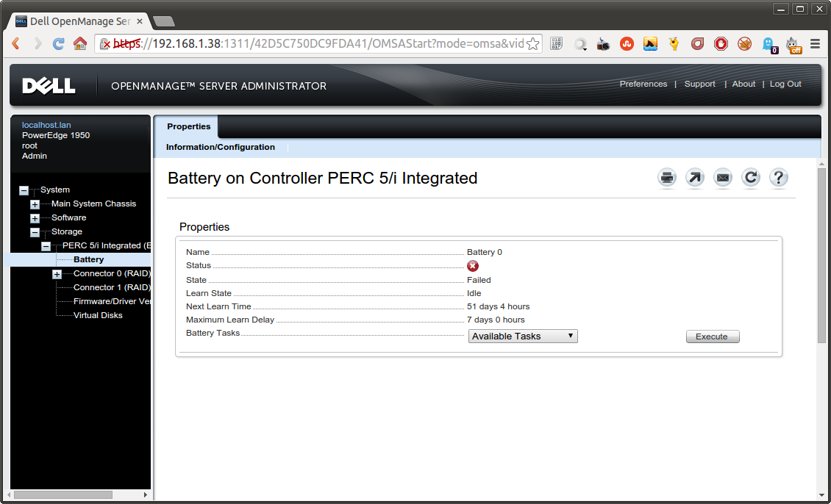Click the Email envelope icon
This screenshot has height=504, width=831.
pyautogui.click(x=723, y=178)
